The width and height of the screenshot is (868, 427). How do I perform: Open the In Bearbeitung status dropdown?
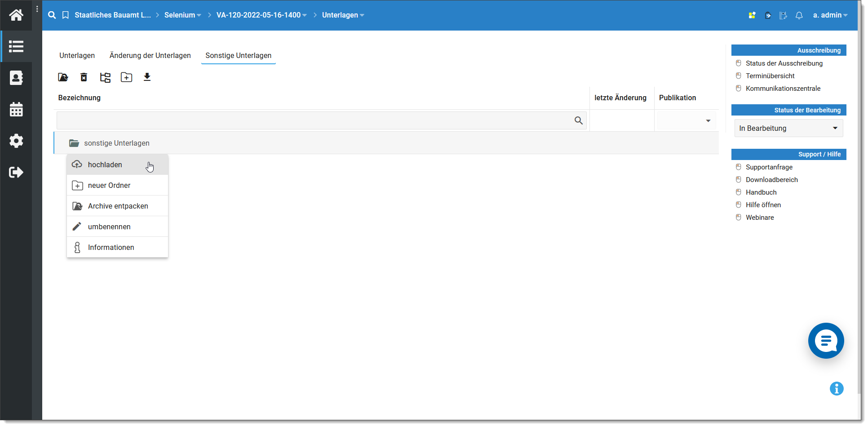788,128
